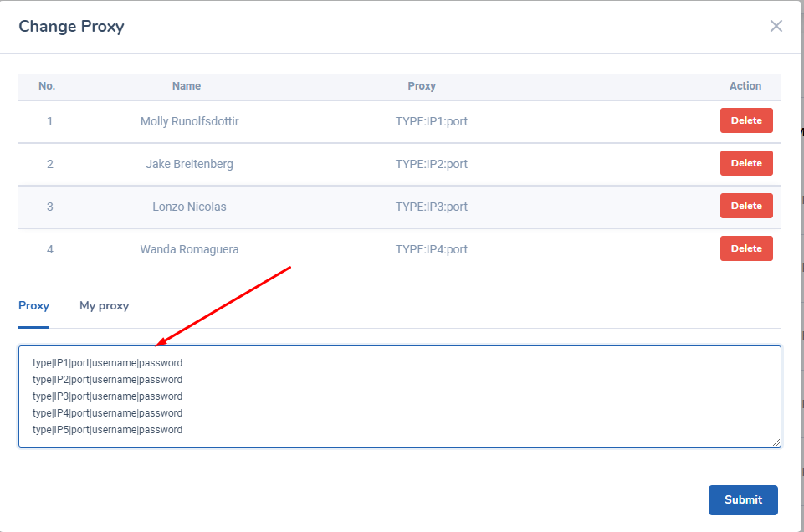Select the Jake Breitenberg name cell
Screen dimensions: 804x532
pos(189,164)
